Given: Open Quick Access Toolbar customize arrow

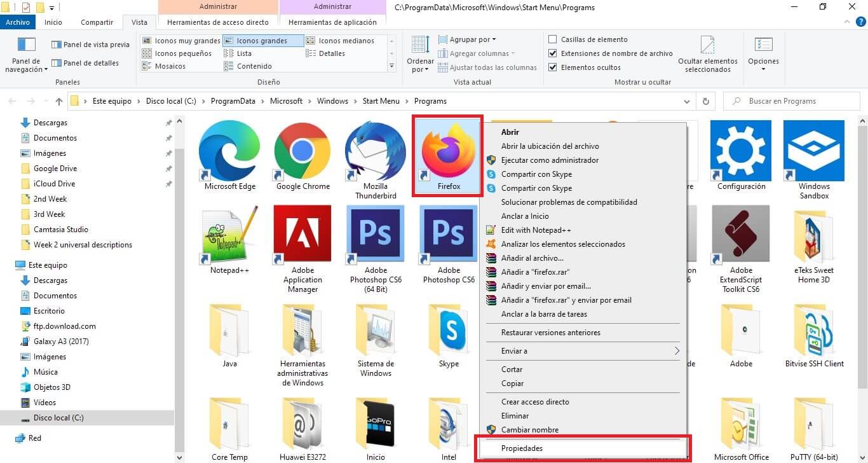Looking at the screenshot, I should click(51, 8).
